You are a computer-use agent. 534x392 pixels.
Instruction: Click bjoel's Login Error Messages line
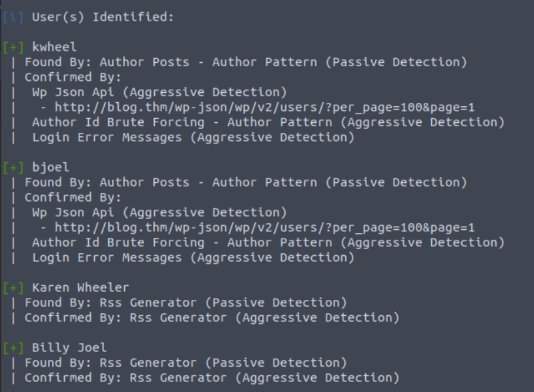point(193,258)
